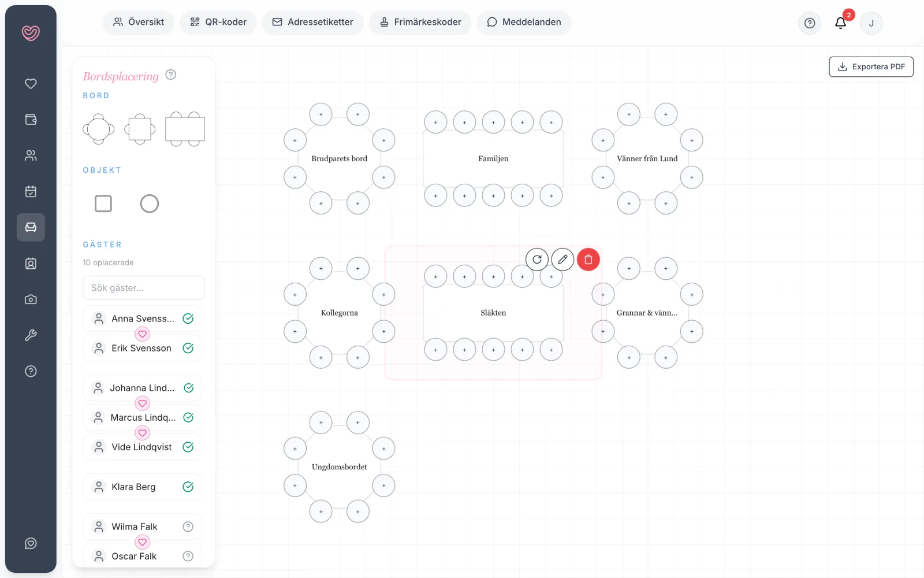Click the Bordsplacering heading

point(121,76)
